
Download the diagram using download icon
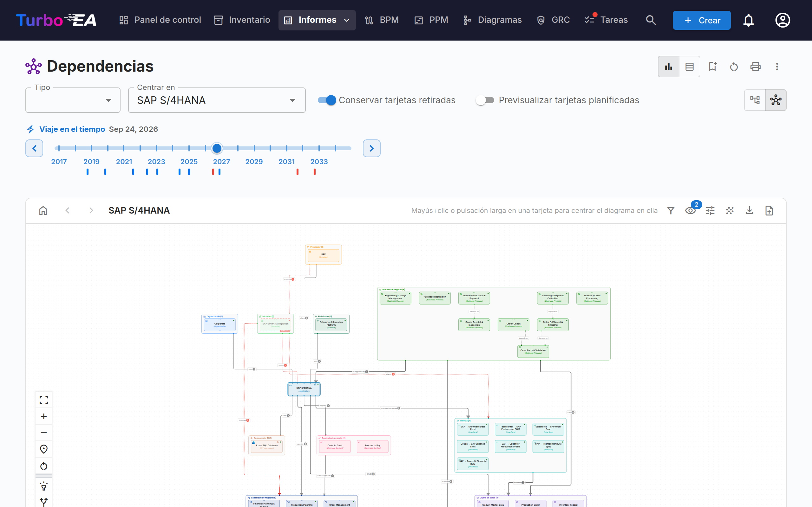coord(749,211)
